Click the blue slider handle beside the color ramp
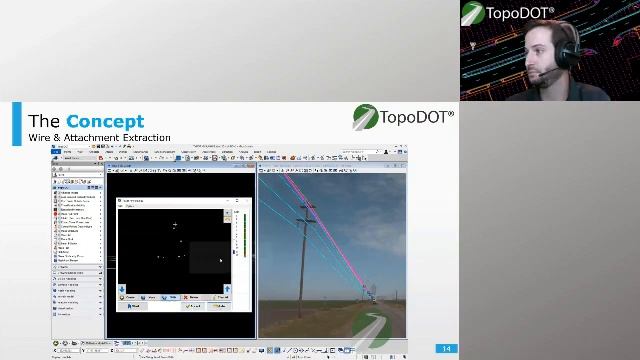This screenshot has width=640, height=360. (235, 252)
